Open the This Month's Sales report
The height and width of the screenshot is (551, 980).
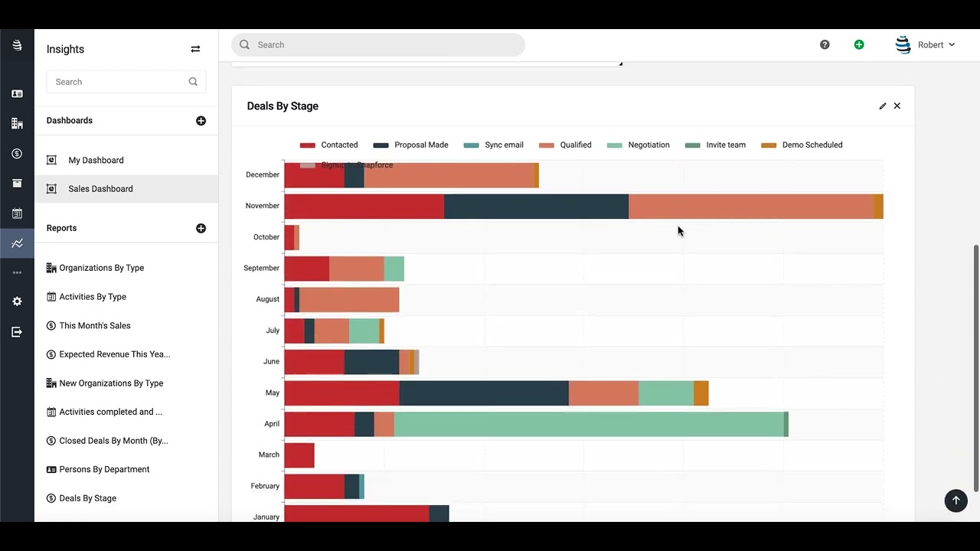coord(95,325)
